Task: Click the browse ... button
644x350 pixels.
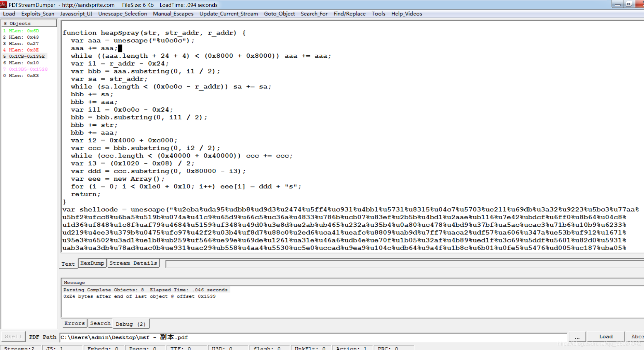Action: pyautogui.click(x=577, y=337)
